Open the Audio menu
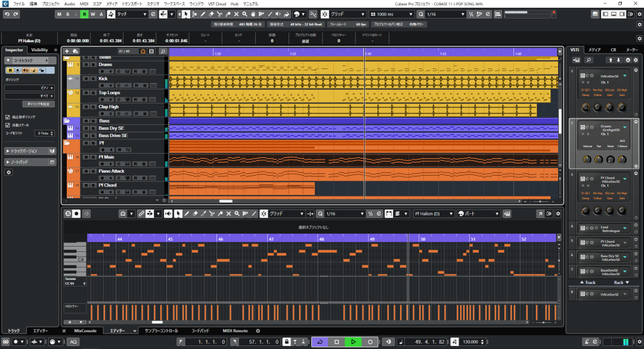Screen dimensions: 644x349 [x=69, y=4]
